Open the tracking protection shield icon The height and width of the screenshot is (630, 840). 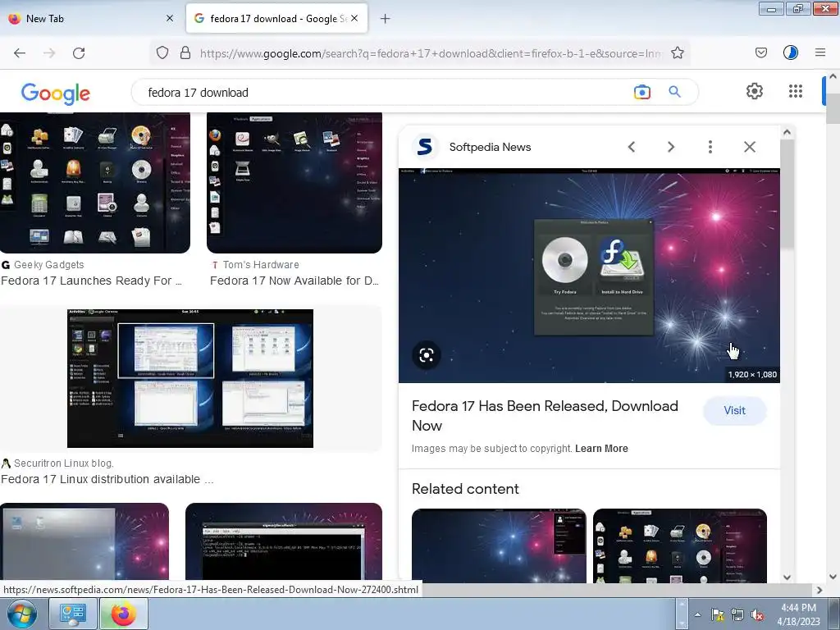(162, 52)
